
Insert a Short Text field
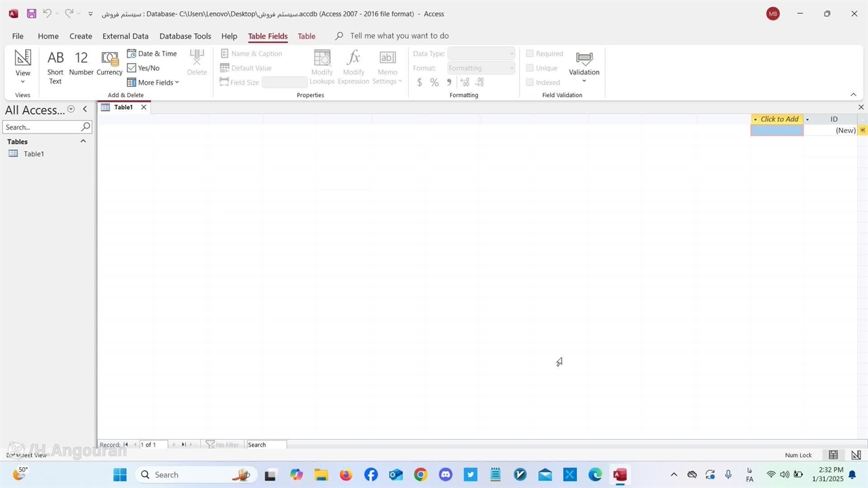pyautogui.click(x=55, y=66)
